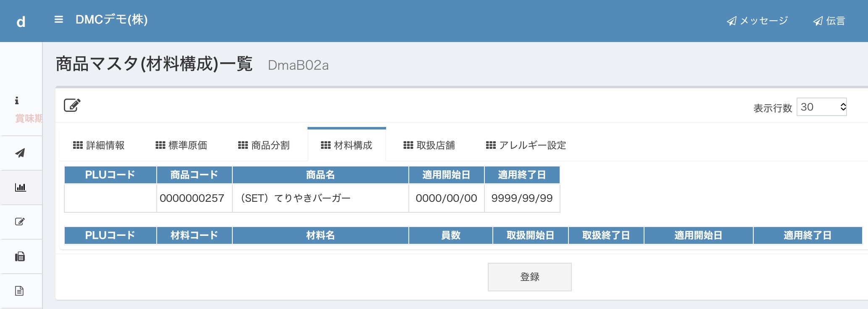The image size is (868, 309).
Task: Select the 商品分割 tab
Action: click(x=264, y=145)
